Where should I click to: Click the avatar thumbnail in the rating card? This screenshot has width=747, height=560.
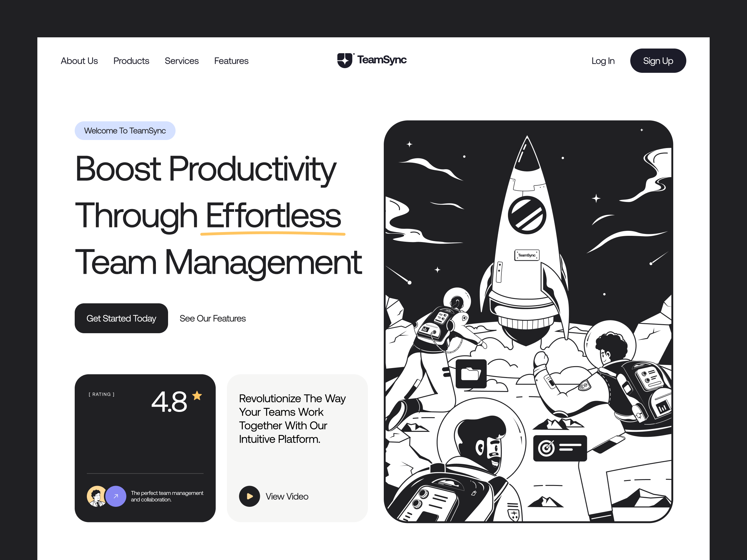click(x=96, y=496)
